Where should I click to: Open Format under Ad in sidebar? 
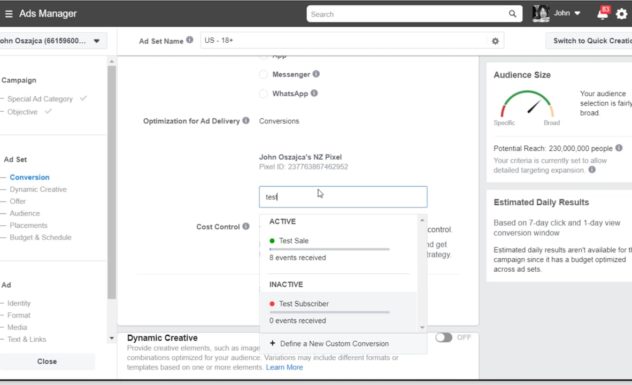(x=19, y=315)
